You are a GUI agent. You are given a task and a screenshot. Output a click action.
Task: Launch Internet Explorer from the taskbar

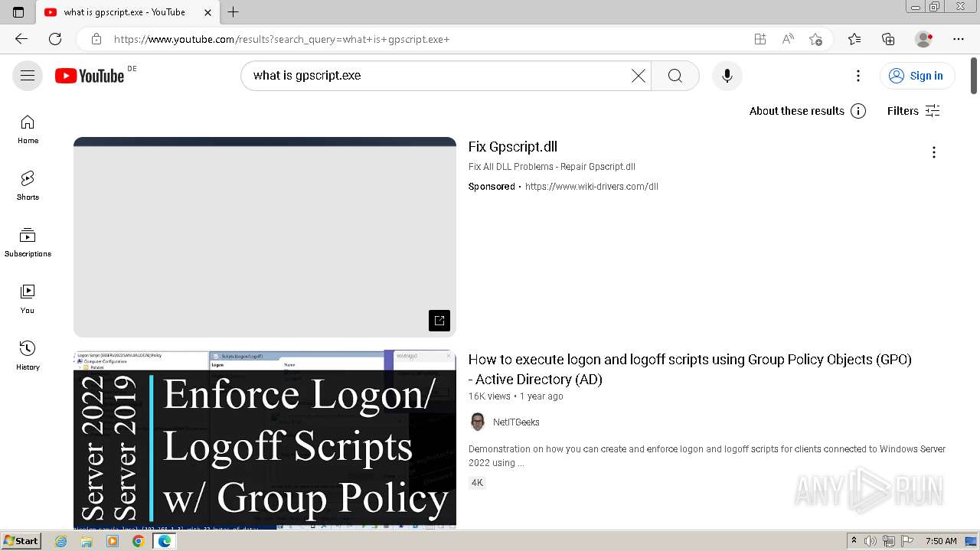[61, 541]
